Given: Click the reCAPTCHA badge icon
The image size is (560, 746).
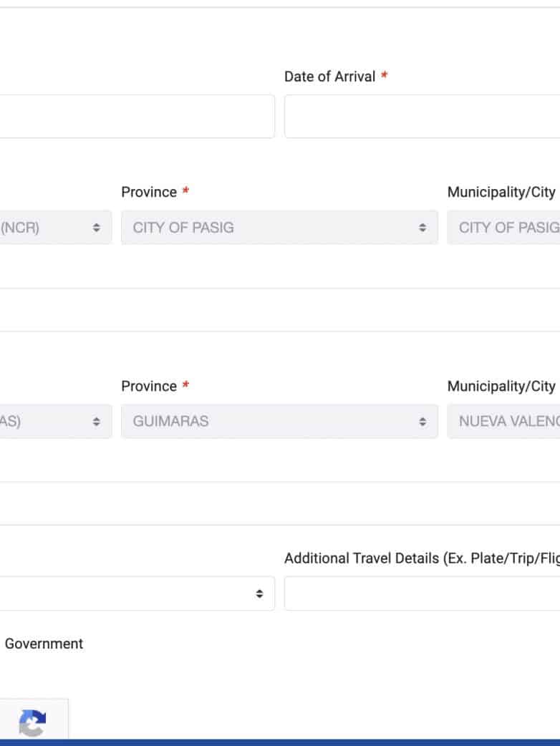Looking at the screenshot, I should tap(32, 722).
